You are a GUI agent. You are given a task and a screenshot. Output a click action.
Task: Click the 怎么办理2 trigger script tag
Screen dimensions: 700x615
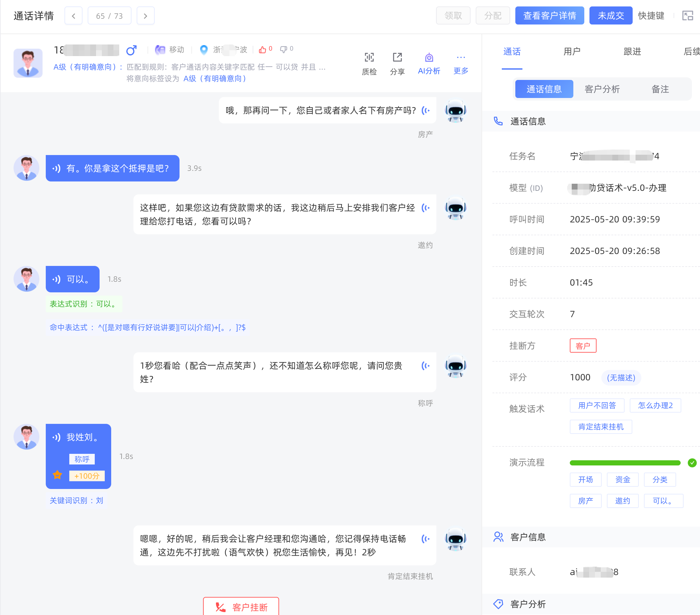655,405
